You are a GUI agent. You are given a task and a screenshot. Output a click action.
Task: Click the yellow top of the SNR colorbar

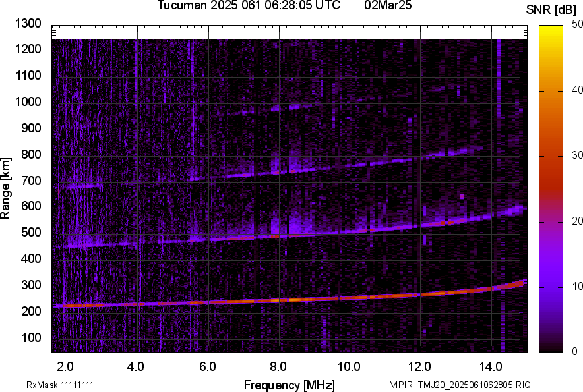[552, 30]
